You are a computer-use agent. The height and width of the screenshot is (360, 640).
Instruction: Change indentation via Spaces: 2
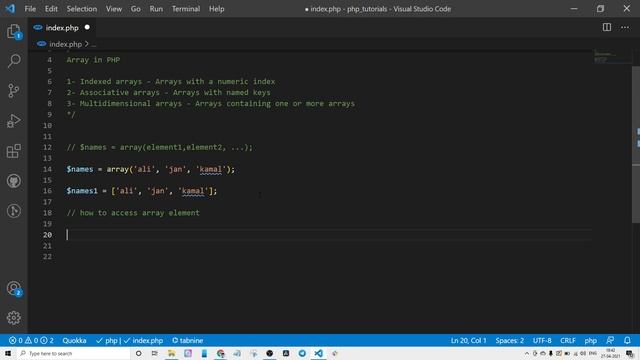(509, 340)
